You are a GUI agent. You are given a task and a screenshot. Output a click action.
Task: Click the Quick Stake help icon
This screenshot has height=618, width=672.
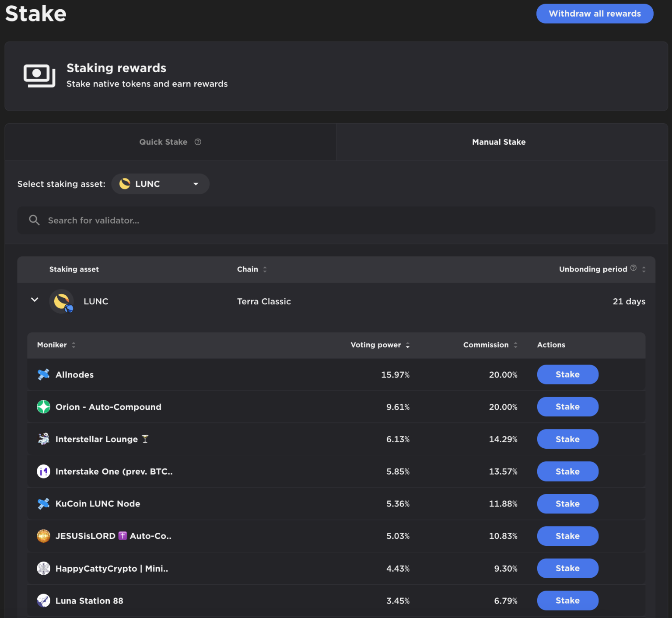point(198,142)
